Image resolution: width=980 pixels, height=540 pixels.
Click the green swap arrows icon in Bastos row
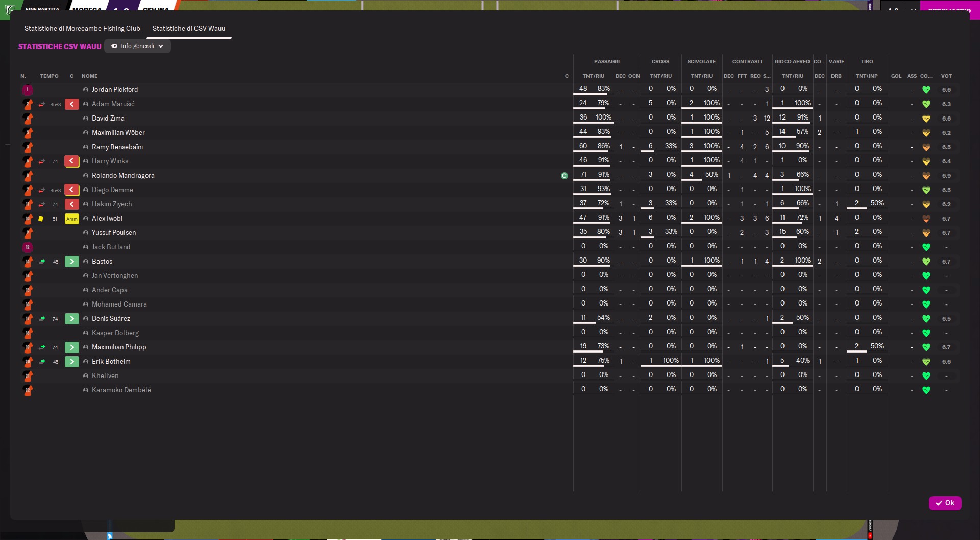tap(42, 262)
